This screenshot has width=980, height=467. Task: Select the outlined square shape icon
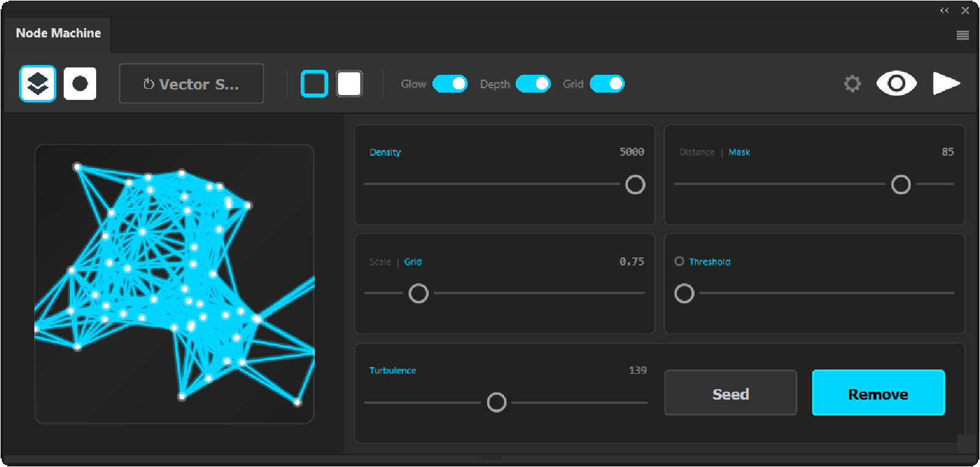pos(314,83)
